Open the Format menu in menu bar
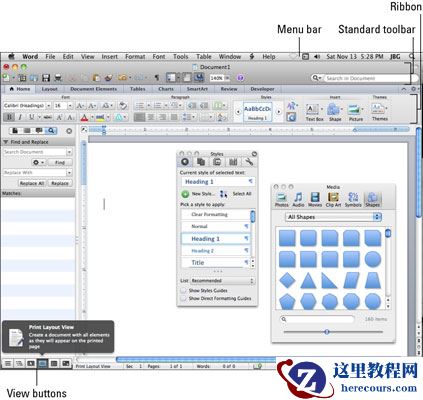 point(135,57)
